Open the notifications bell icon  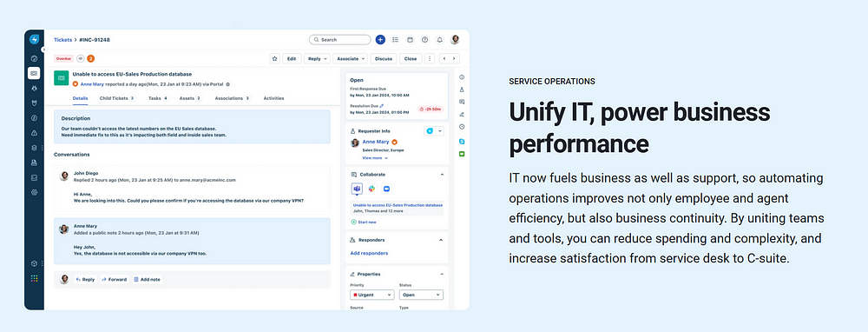click(439, 39)
